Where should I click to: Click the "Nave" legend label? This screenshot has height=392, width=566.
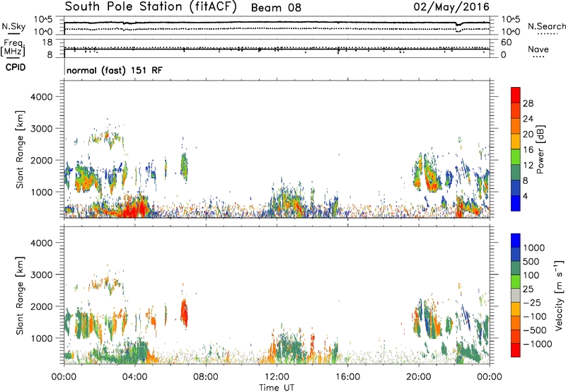click(538, 49)
